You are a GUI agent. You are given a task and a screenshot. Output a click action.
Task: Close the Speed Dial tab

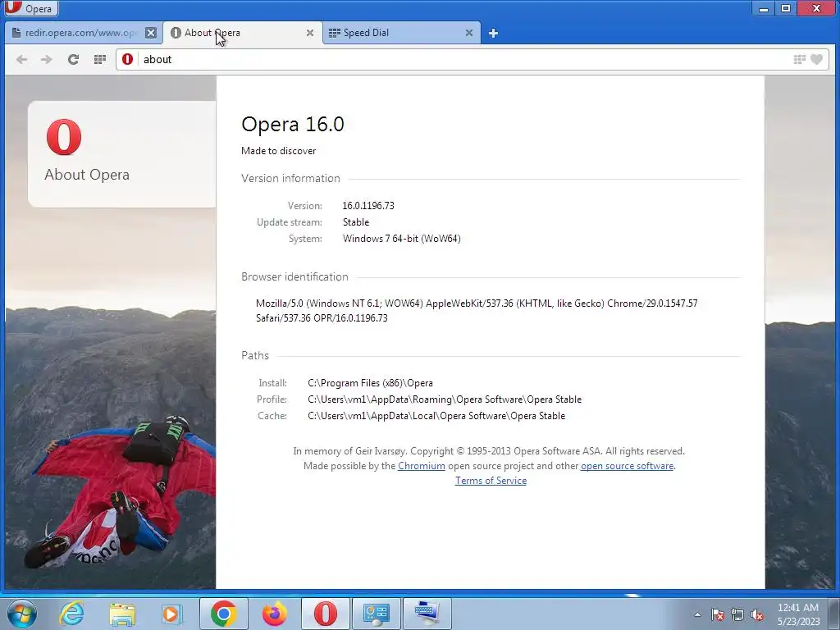468,33
